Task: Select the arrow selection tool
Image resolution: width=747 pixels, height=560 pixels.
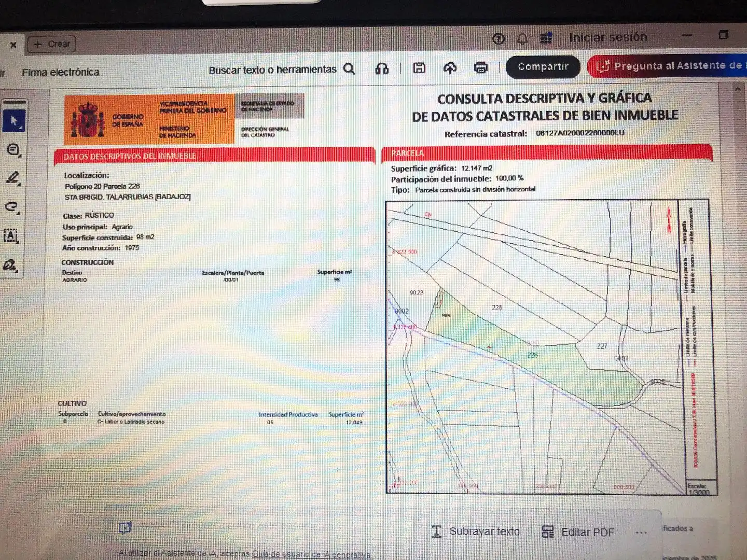Action: [x=13, y=121]
